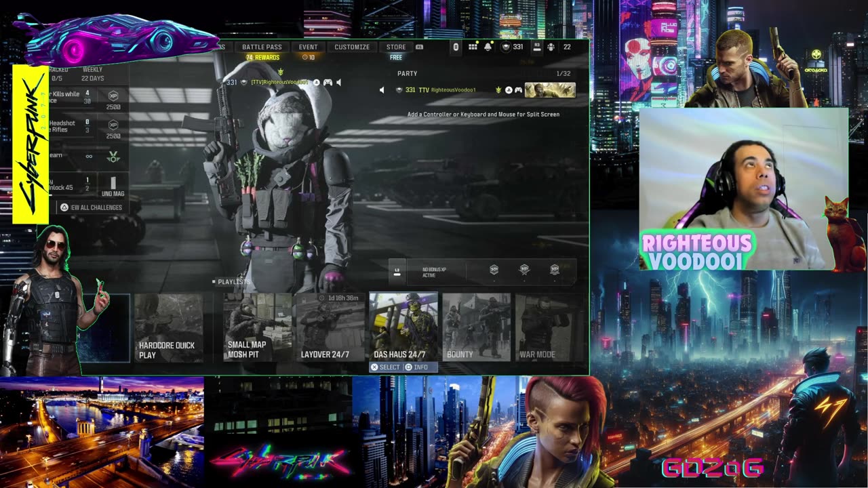Go to the Store tab

click(396, 47)
